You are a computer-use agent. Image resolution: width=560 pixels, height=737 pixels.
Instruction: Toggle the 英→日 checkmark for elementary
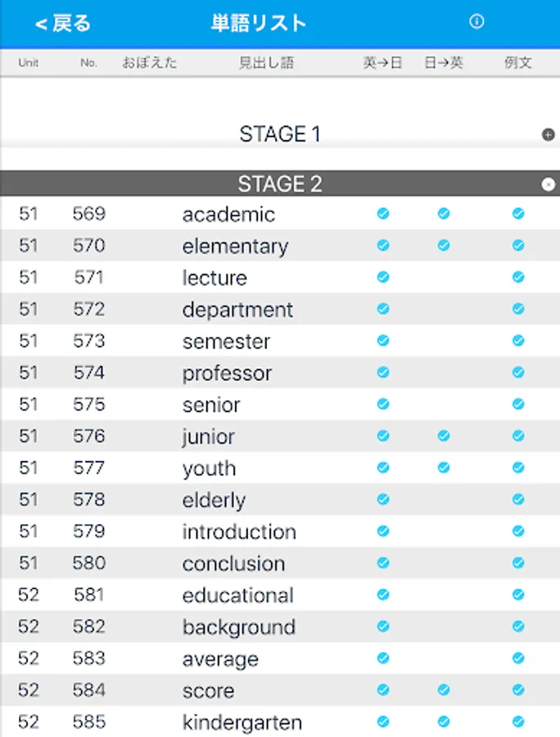click(x=383, y=246)
